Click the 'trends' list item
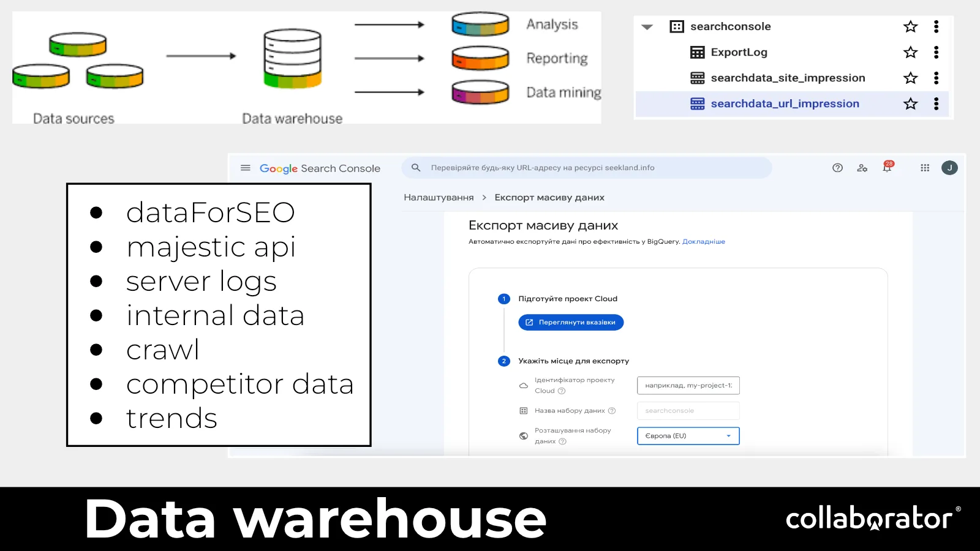Viewport: 980px width, 551px height. (x=171, y=419)
